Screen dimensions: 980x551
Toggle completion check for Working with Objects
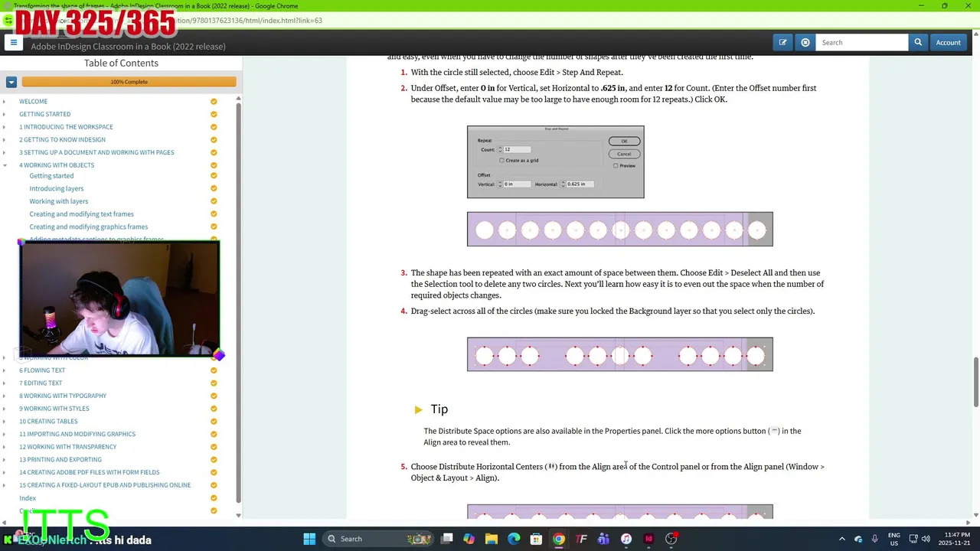(x=214, y=165)
